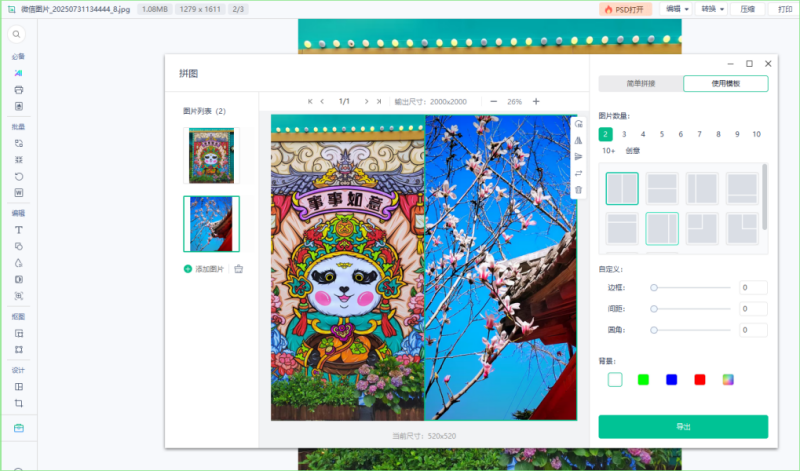Pick the red background color swatch

click(700, 380)
